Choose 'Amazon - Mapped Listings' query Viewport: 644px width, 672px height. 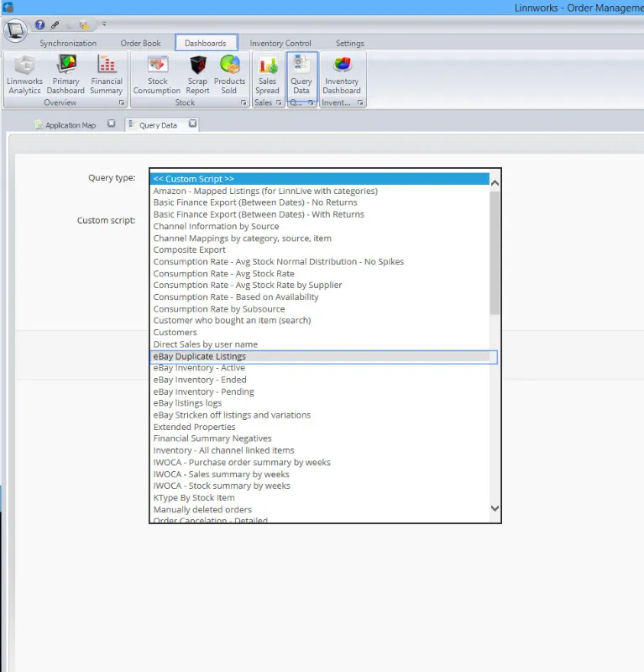point(320,191)
